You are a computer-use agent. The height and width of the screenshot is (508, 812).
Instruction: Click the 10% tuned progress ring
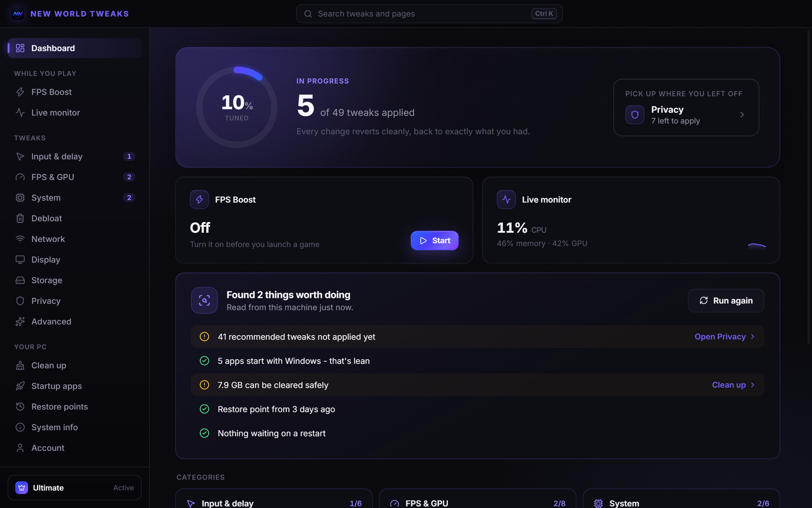pos(237,108)
